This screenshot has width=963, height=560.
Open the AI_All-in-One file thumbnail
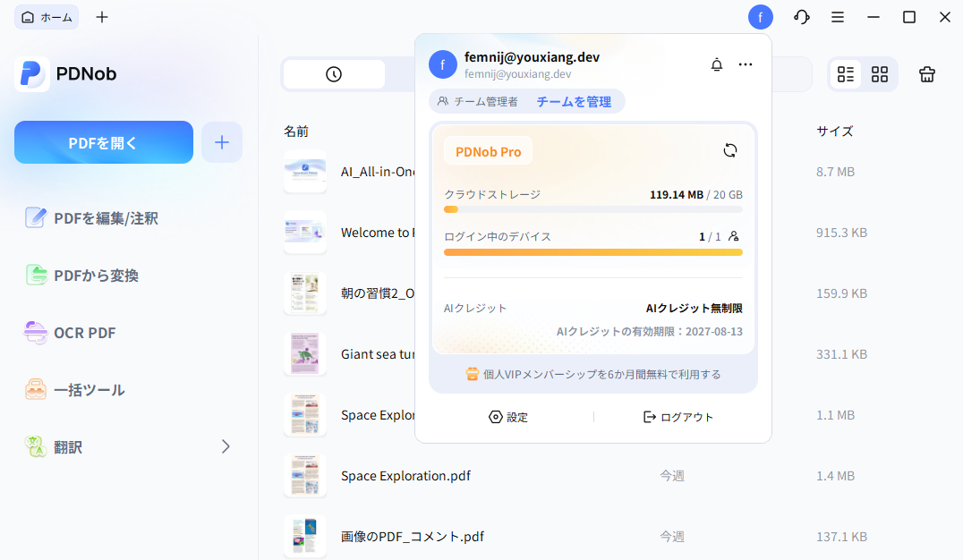(x=305, y=172)
